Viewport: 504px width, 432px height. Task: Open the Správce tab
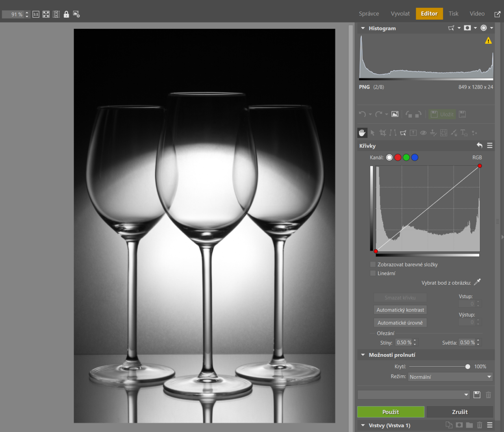point(369,13)
